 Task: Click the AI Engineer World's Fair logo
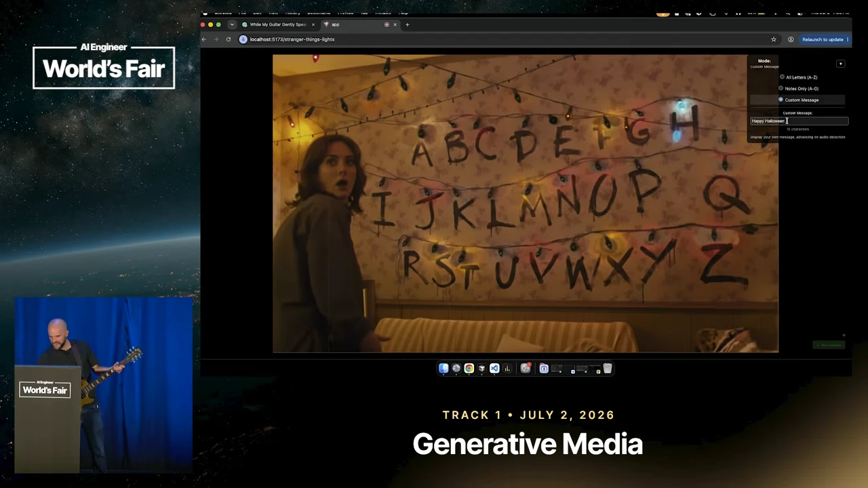click(x=104, y=66)
